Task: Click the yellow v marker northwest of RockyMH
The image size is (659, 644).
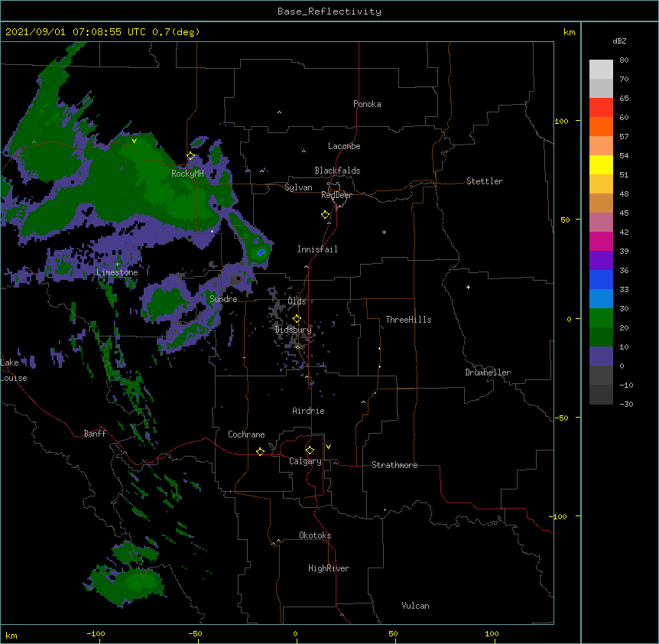Action: pyautogui.click(x=134, y=141)
